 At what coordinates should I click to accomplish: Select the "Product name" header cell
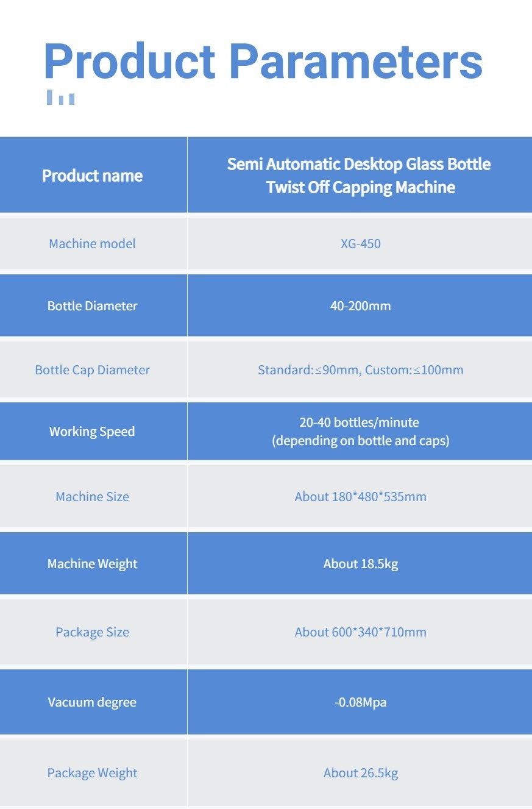pyautogui.click(x=93, y=176)
